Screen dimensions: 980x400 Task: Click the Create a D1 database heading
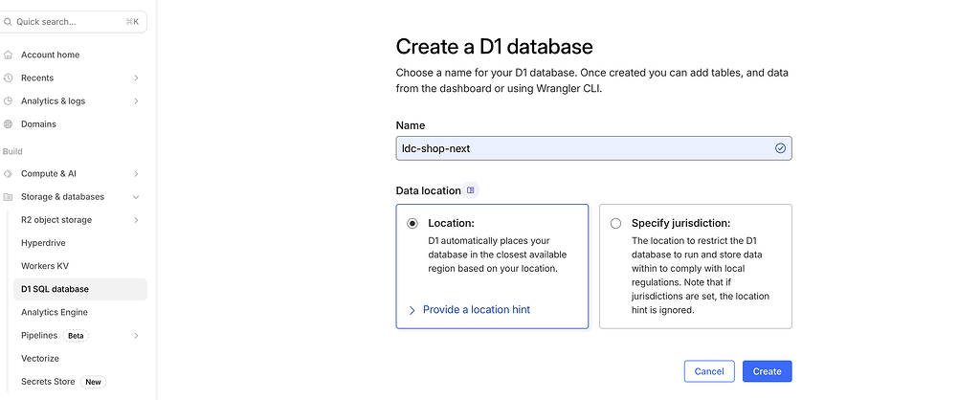click(x=495, y=47)
